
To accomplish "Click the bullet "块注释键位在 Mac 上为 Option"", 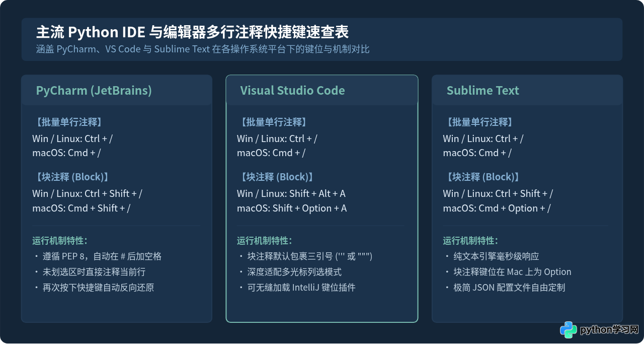I will [x=507, y=272].
